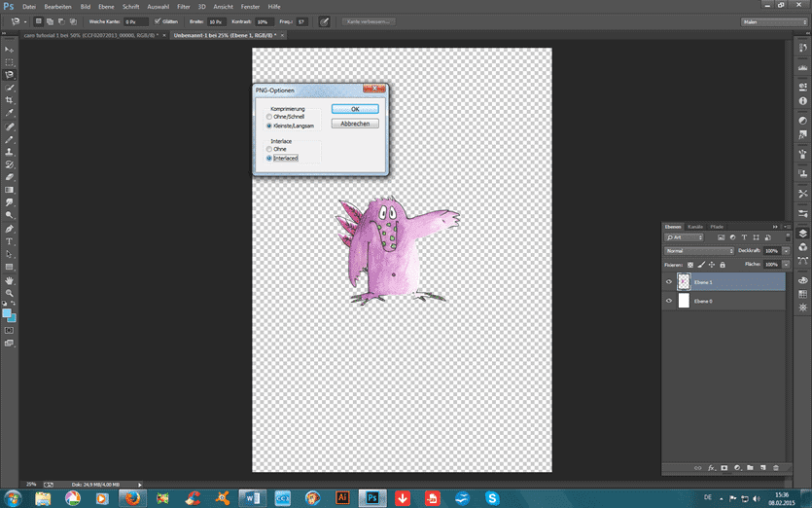Viewport: 812px width, 508px height.
Task: Lock image pixels brush icon
Action: tap(701, 265)
